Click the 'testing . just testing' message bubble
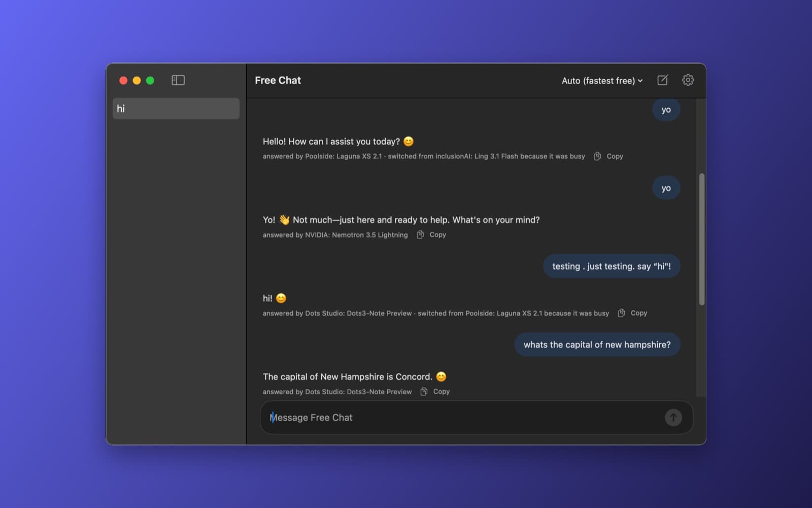Screen dimensions: 812x508 coord(612,266)
